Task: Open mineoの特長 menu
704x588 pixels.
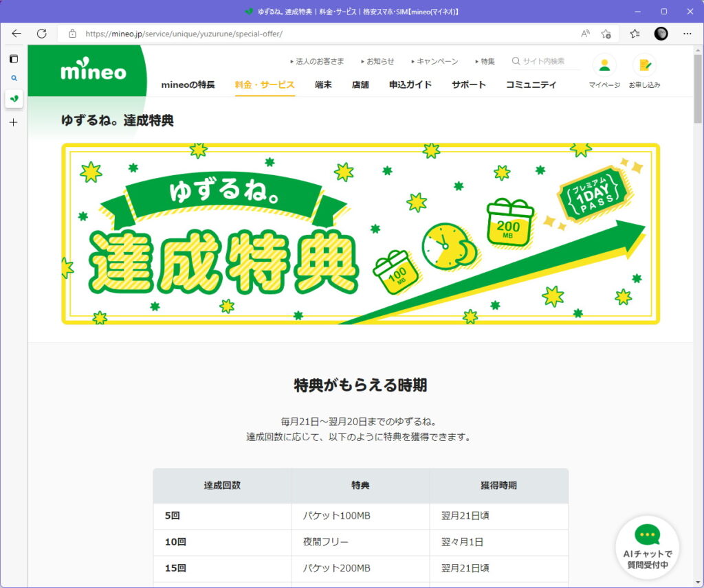Action: pyautogui.click(x=188, y=84)
